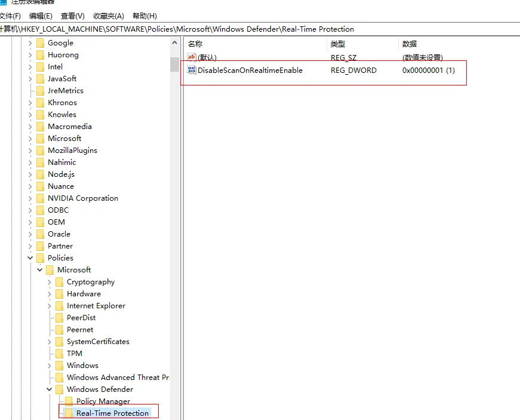Click the folder icon next to Huorong

pyautogui.click(x=40, y=55)
